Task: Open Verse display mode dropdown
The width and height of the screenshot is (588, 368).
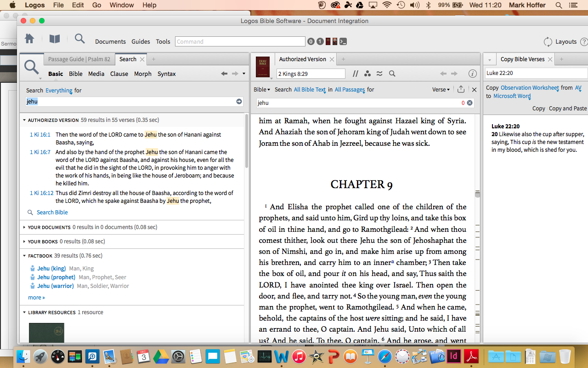Action: 441,90
